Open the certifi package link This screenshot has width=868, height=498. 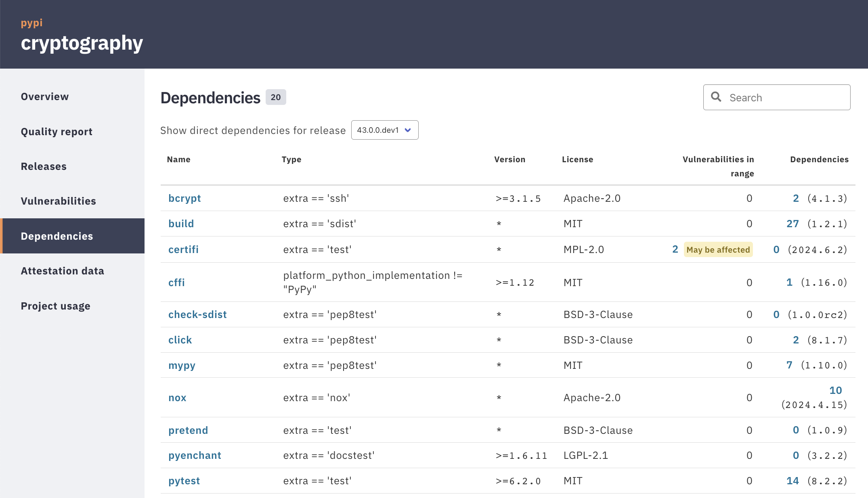tap(183, 249)
